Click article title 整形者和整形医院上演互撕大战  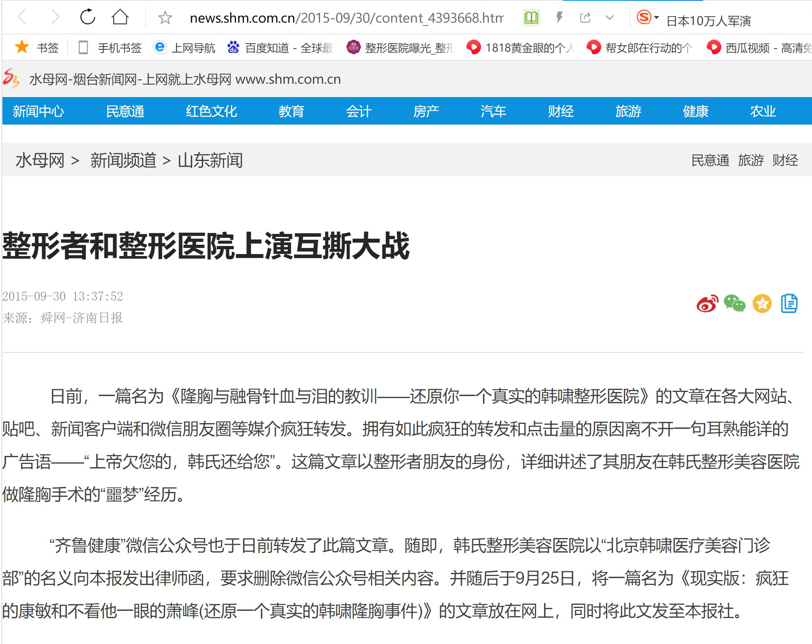point(206,246)
